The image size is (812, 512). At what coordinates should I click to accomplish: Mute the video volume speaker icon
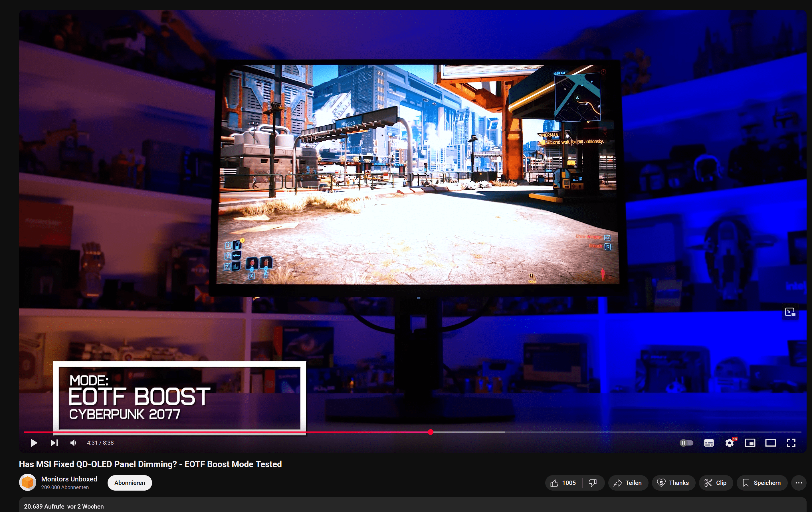[73, 443]
